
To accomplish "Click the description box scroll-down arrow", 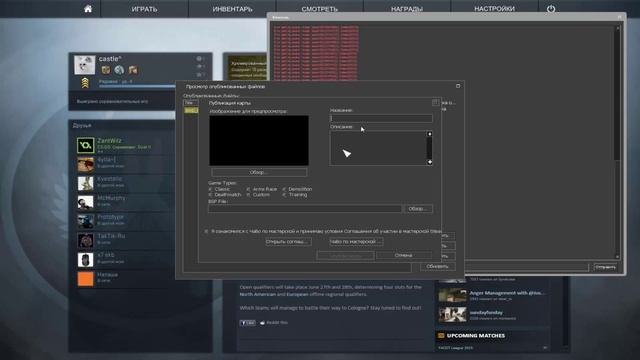I will (429, 162).
